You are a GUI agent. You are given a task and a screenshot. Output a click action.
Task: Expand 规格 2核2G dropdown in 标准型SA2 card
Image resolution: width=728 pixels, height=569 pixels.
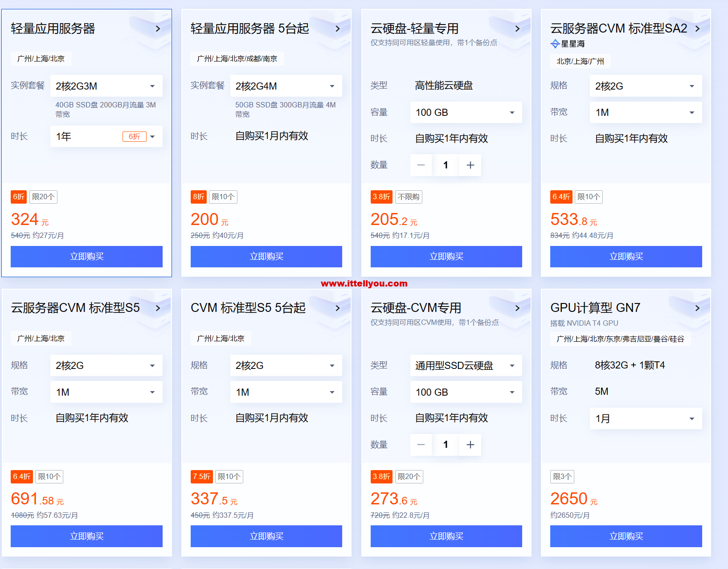(x=646, y=86)
